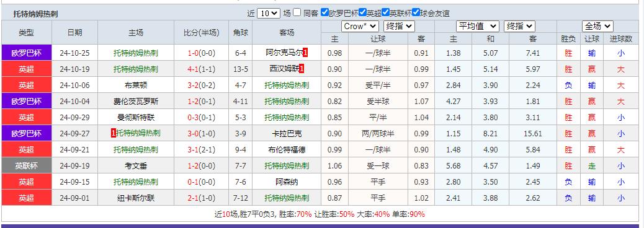The image size is (644, 228).
Task: Click away team 布伦特福德
Action: click(287, 150)
